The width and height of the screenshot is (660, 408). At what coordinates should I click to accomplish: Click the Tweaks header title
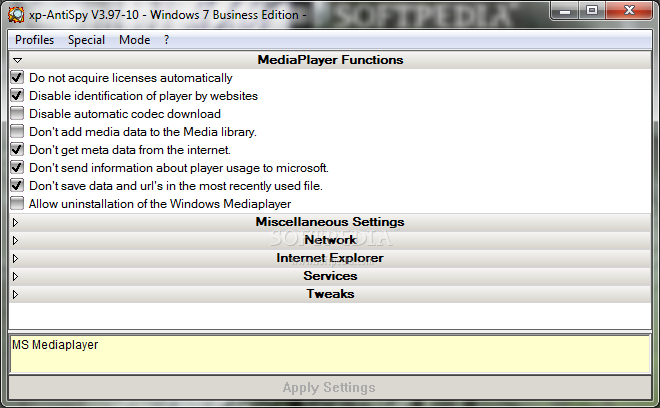[x=330, y=294]
